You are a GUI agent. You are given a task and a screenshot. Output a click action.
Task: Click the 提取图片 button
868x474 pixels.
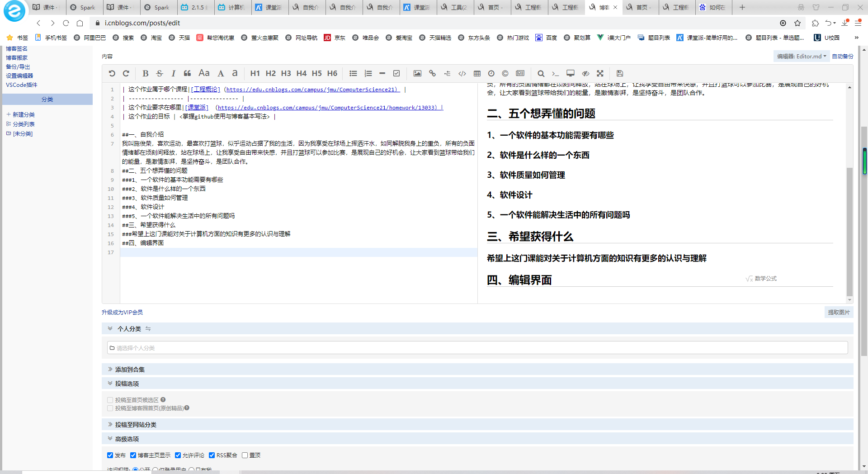tap(839, 312)
